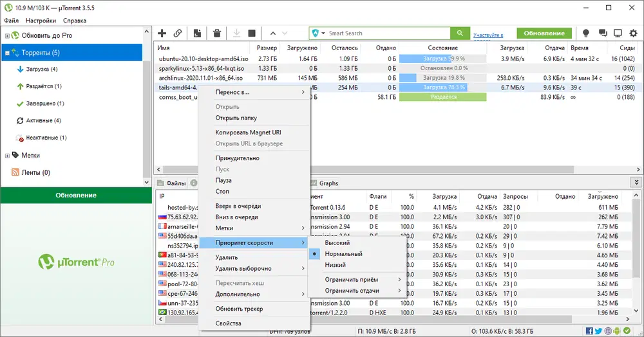Click the Graphs tab chart icon
This screenshot has height=337, width=644.
coord(314,183)
